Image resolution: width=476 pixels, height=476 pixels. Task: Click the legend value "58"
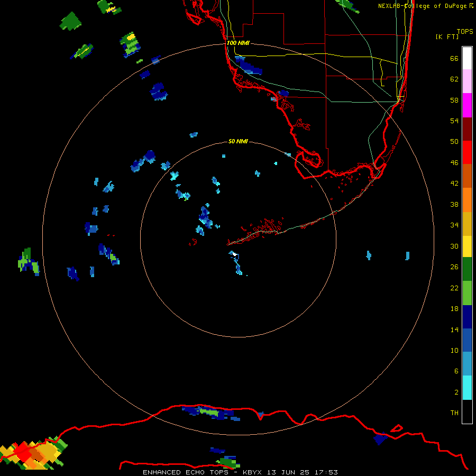click(x=454, y=100)
